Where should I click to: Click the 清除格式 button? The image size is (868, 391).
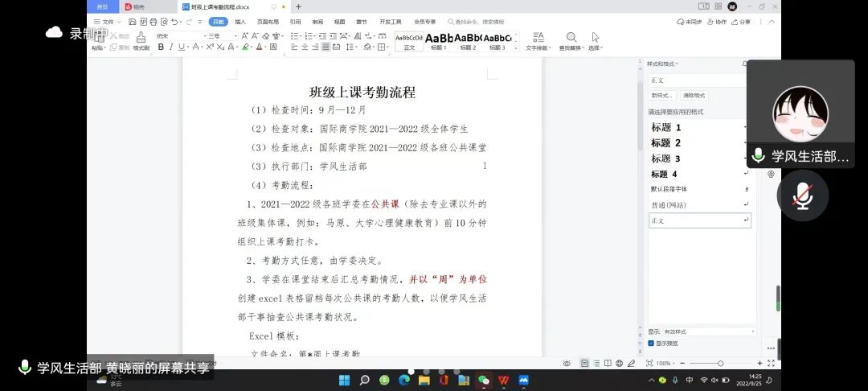click(x=693, y=95)
